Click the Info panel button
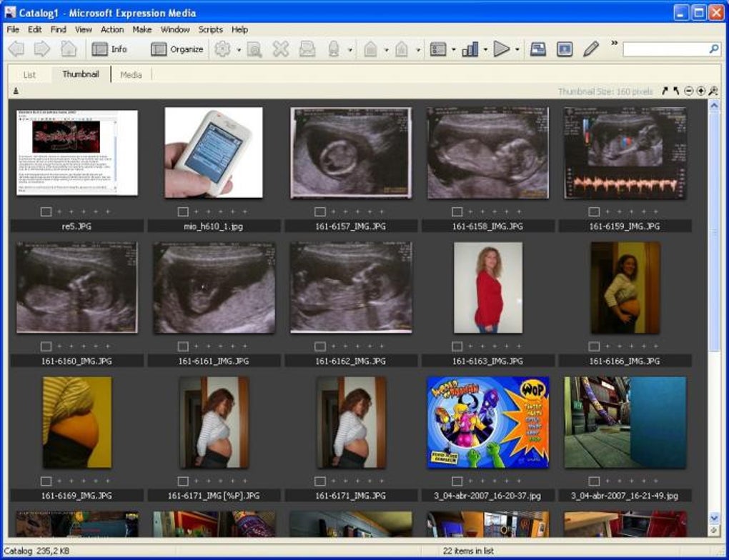Viewport: 729px width, 560px height. click(x=109, y=49)
